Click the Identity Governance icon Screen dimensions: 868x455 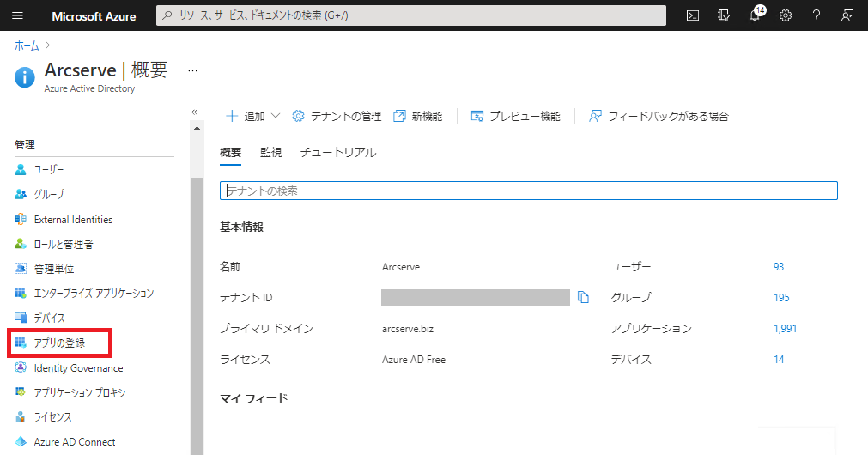(x=21, y=367)
